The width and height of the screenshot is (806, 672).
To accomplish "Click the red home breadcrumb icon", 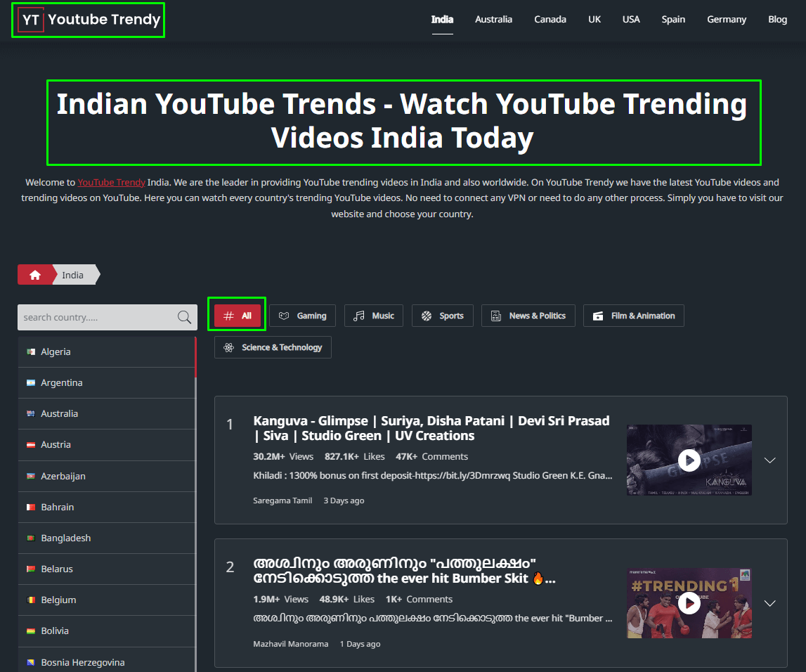I will 35,275.
